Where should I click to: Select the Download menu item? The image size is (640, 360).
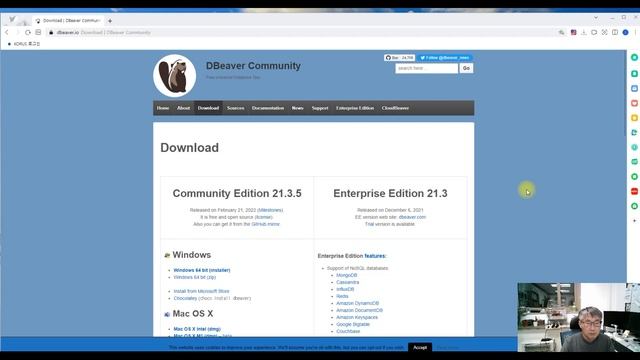pyautogui.click(x=208, y=108)
